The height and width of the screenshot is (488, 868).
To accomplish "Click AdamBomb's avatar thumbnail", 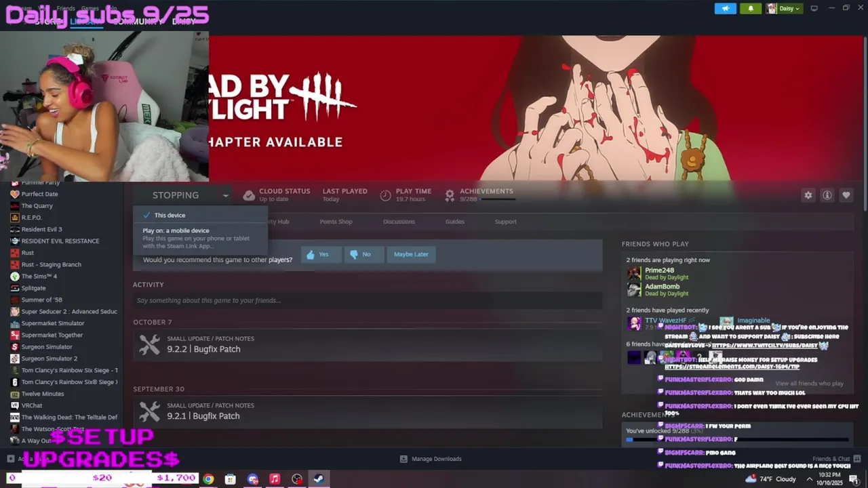I will click(x=633, y=289).
